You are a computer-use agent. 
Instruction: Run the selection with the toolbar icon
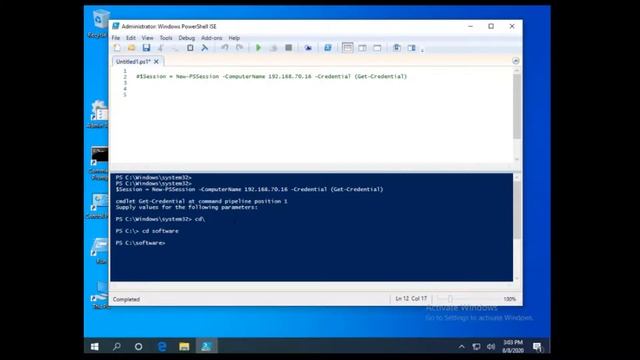(x=273, y=48)
